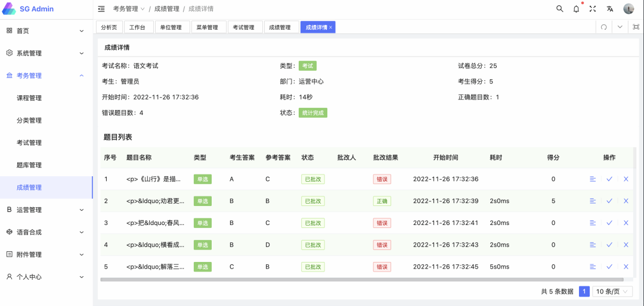This screenshot has height=306, width=644.
Task: Select 题库管理 in the sidebar
Action: click(29, 165)
